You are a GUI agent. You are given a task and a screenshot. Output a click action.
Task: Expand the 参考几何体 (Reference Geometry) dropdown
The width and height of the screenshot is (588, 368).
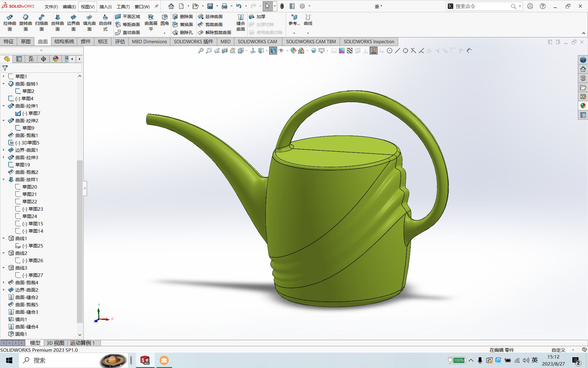click(294, 33)
